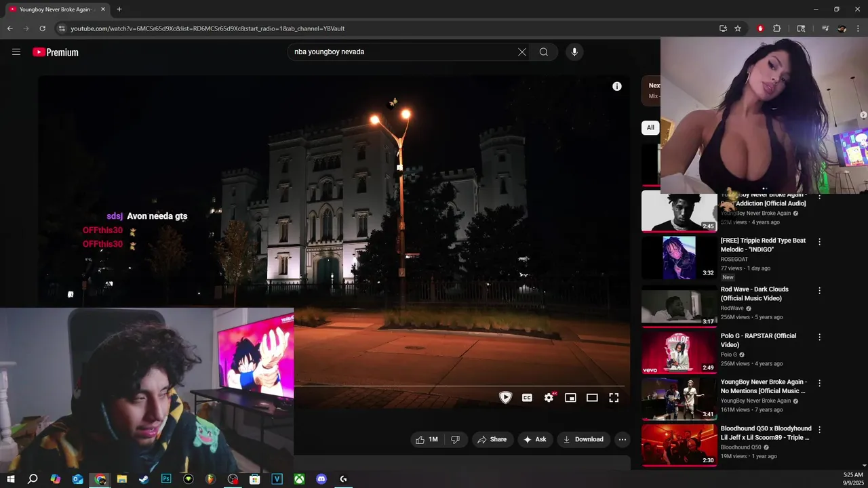Play No Mentions video thumbnail
Viewport: 868px width, 488px height.
point(679,398)
